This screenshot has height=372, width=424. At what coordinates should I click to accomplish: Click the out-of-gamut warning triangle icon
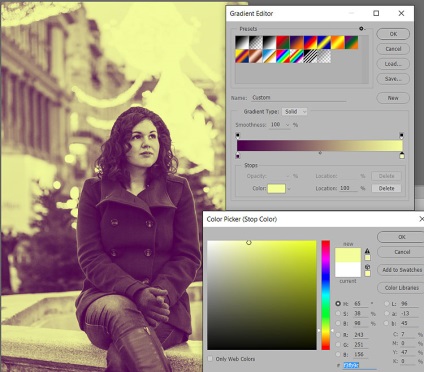[x=367, y=251]
